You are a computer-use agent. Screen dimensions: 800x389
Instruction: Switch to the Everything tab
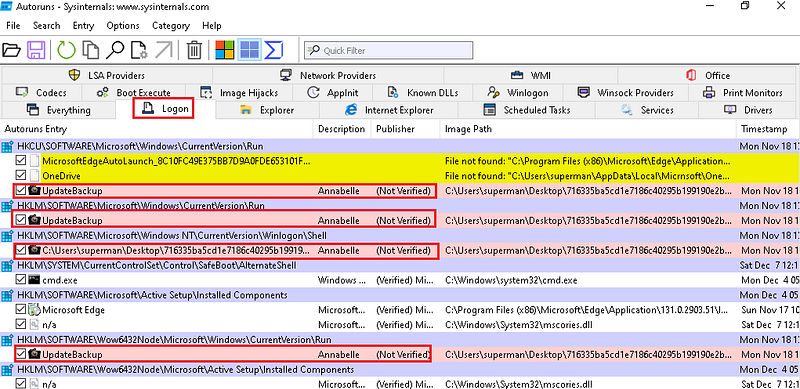pos(58,110)
